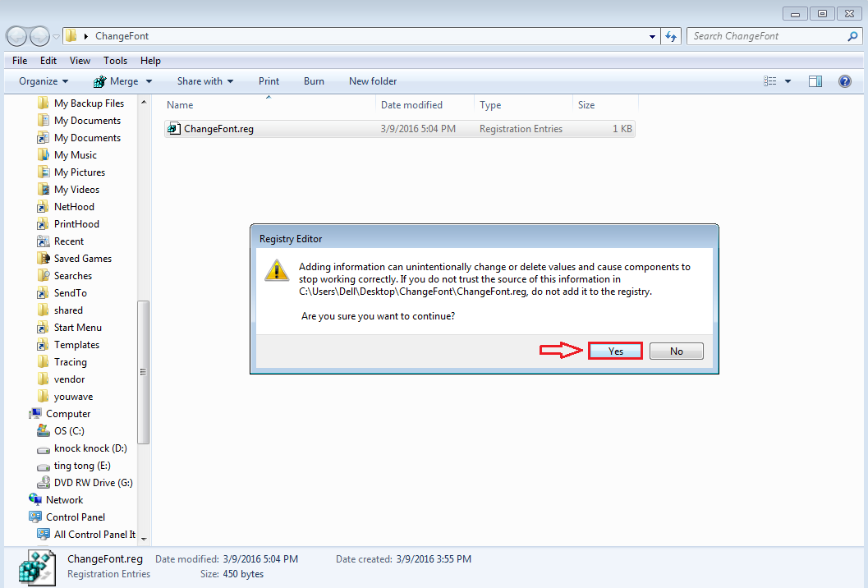868x588 pixels.
Task: Open the Tools menu
Action: click(x=115, y=61)
